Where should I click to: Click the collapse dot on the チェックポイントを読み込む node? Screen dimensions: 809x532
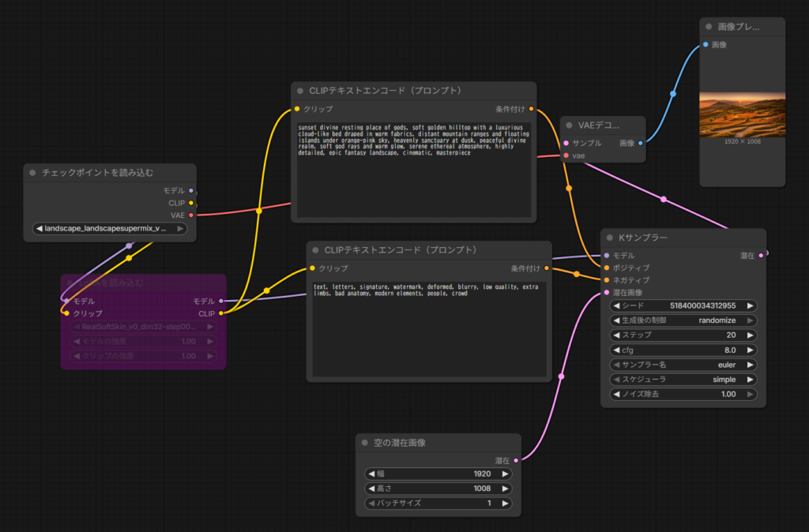click(32, 173)
